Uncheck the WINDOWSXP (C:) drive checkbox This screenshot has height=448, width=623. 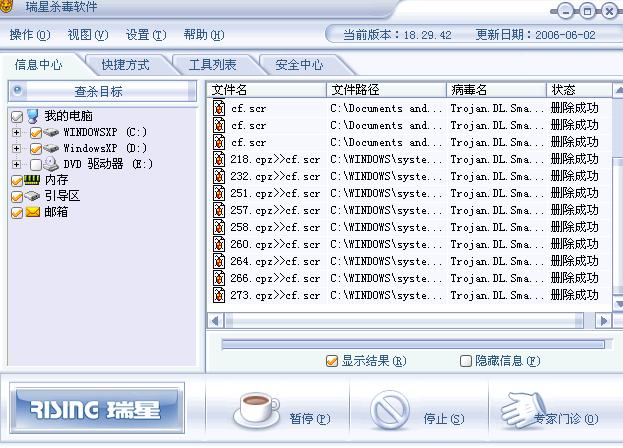point(36,133)
